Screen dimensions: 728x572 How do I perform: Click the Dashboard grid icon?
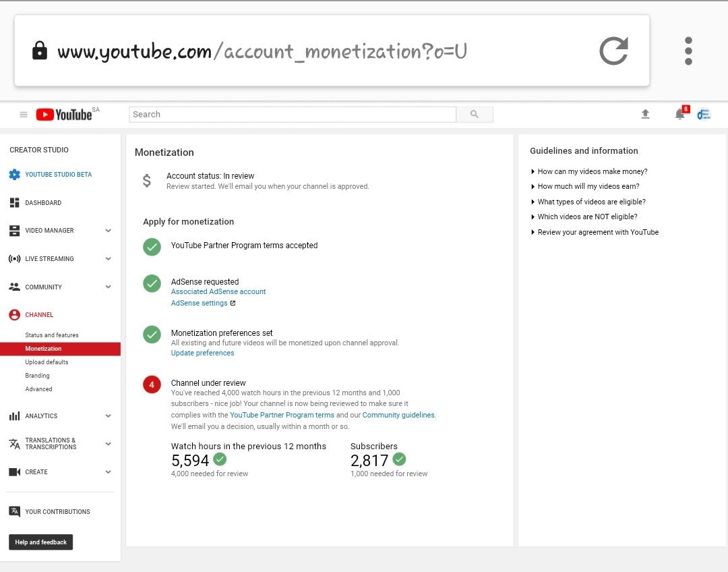click(14, 202)
